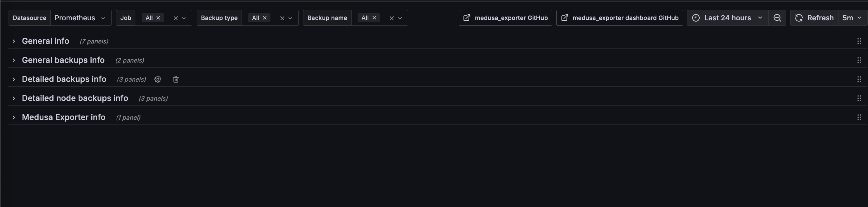
Task: Grab the drag handle of General info row
Action: 859,41
